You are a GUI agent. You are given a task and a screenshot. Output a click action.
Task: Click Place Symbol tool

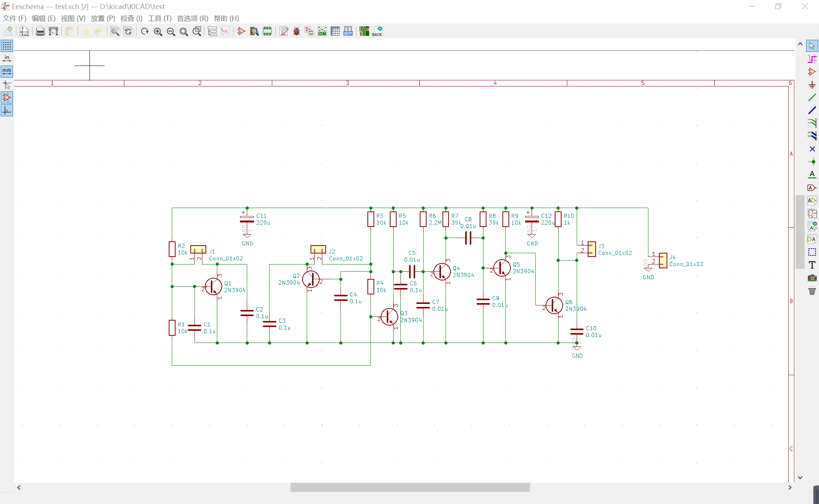(812, 72)
